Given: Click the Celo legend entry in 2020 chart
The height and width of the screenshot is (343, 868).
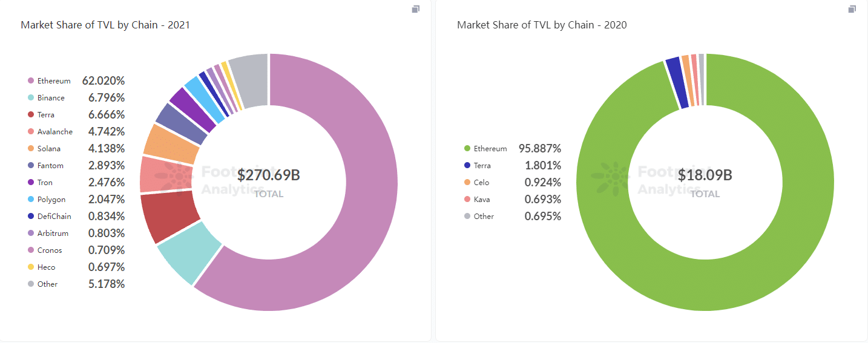Looking at the screenshot, I should coord(481,183).
